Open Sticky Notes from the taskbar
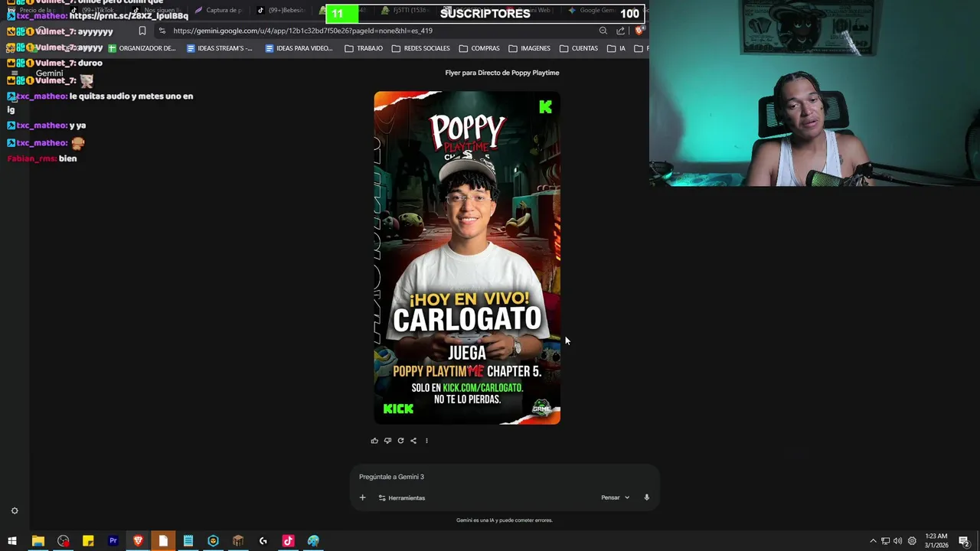 pyautogui.click(x=88, y=541)
